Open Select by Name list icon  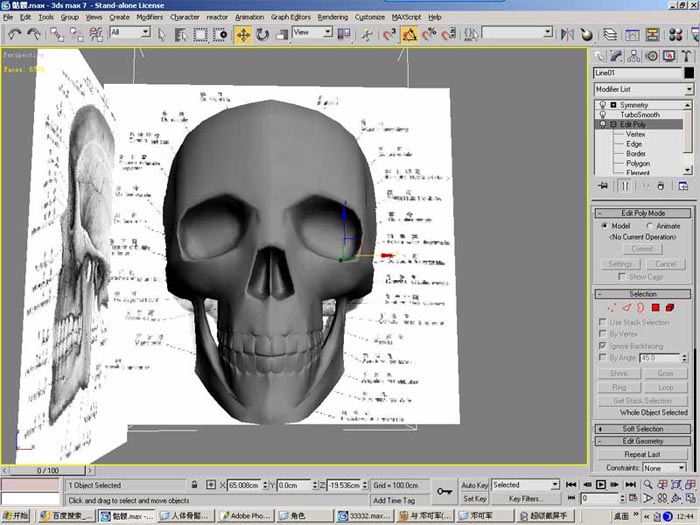click(x=180, y=34)
